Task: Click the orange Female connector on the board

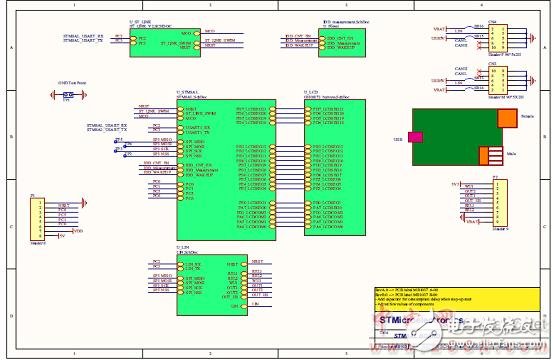Action: pos(507,118)
